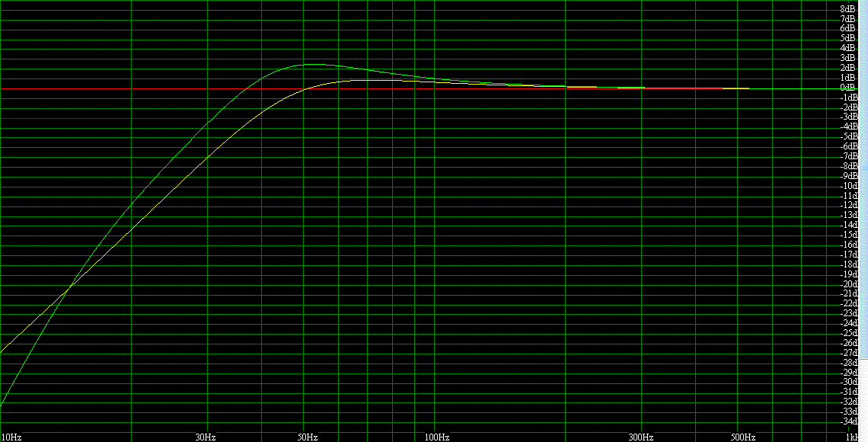Click the 500Hz frequency axis label

coord(743,437)
